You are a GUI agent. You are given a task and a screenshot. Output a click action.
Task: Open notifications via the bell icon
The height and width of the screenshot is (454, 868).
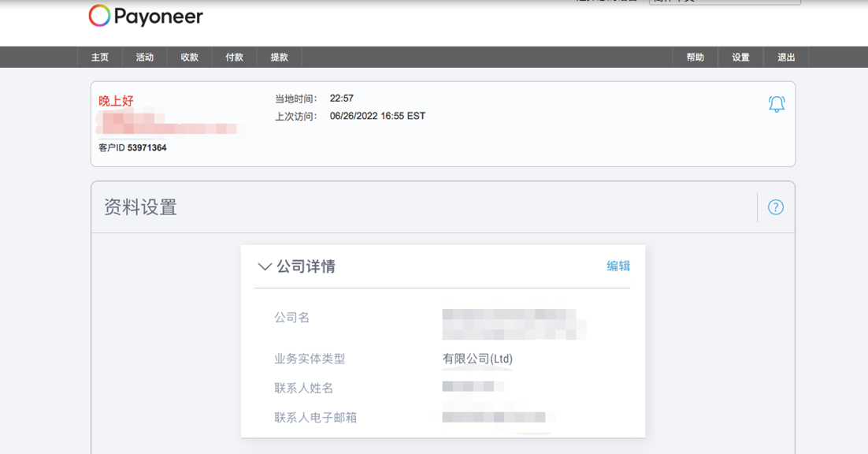tap(776, 103)
